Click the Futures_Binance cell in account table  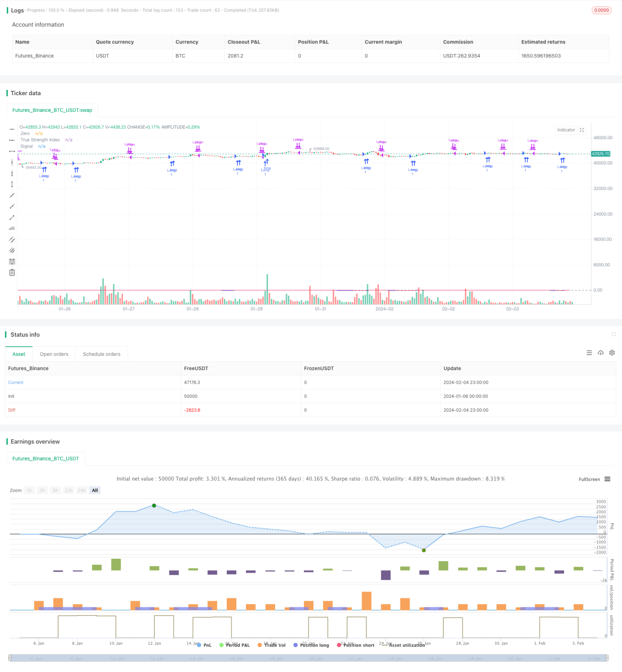pos(34,56)
